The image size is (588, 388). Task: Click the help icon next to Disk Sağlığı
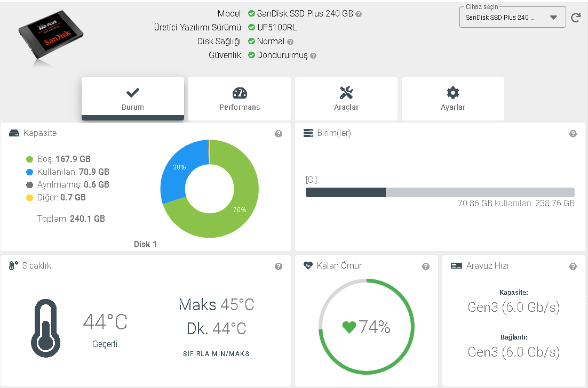[290, 42]
